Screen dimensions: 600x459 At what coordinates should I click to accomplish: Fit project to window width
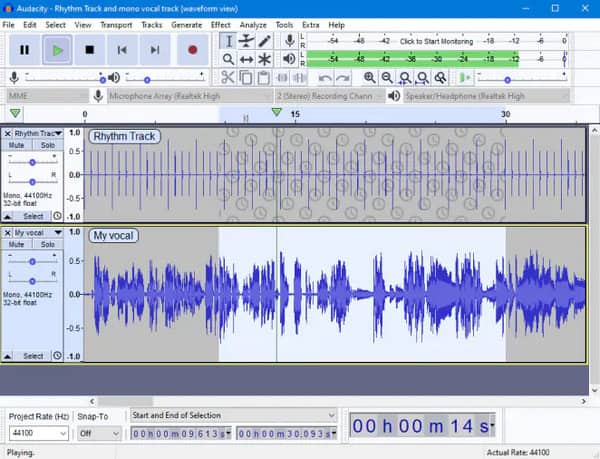(x=422, y=78)
